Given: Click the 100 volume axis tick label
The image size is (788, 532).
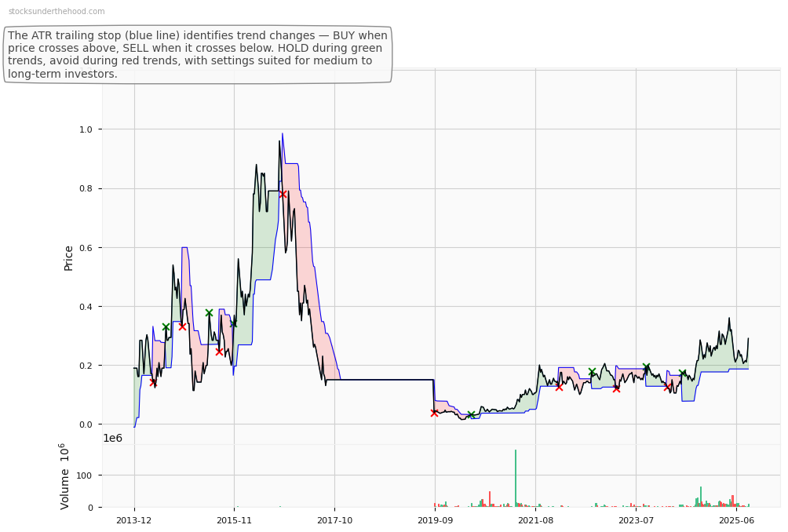Looking at the screenshot, I should click(x=85, y=476).
